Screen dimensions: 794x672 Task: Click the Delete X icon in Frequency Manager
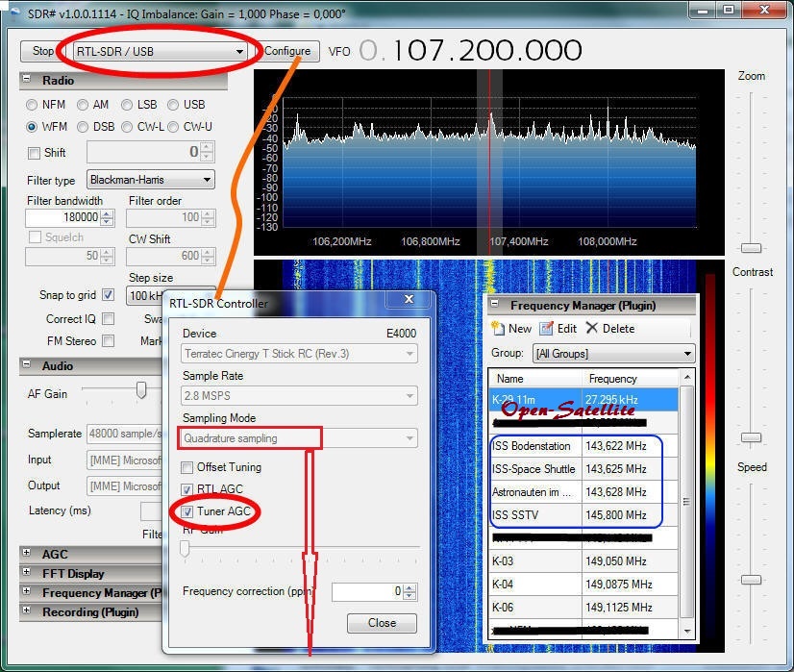pos(591,328)
